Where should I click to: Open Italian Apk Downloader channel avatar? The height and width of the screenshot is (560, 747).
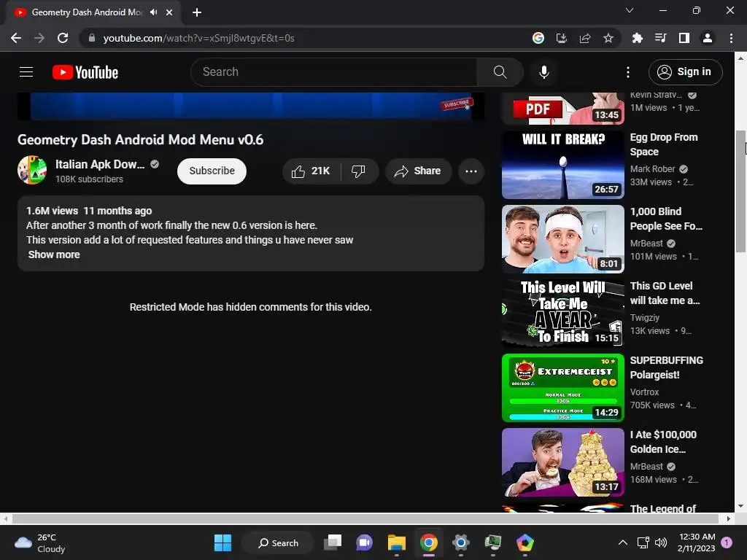(32, 170)
